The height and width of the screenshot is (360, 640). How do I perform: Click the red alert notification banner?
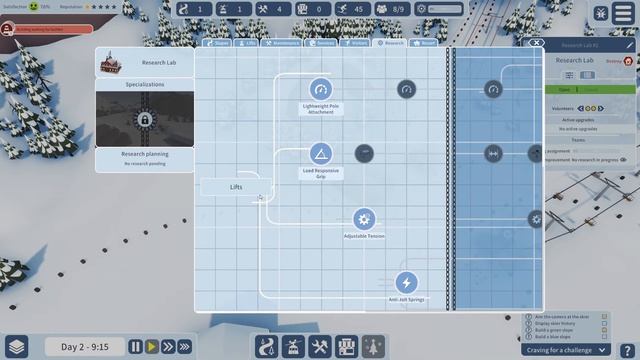[x=47, y=29]
